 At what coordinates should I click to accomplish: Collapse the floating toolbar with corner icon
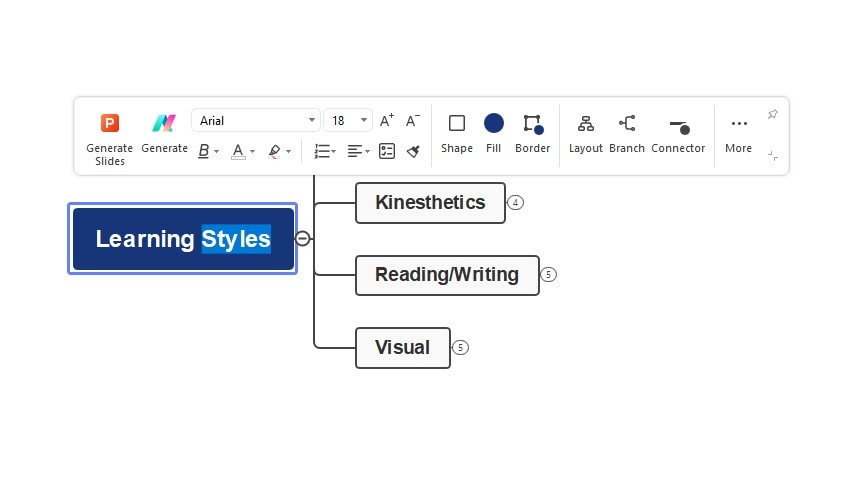click(772, 155)
